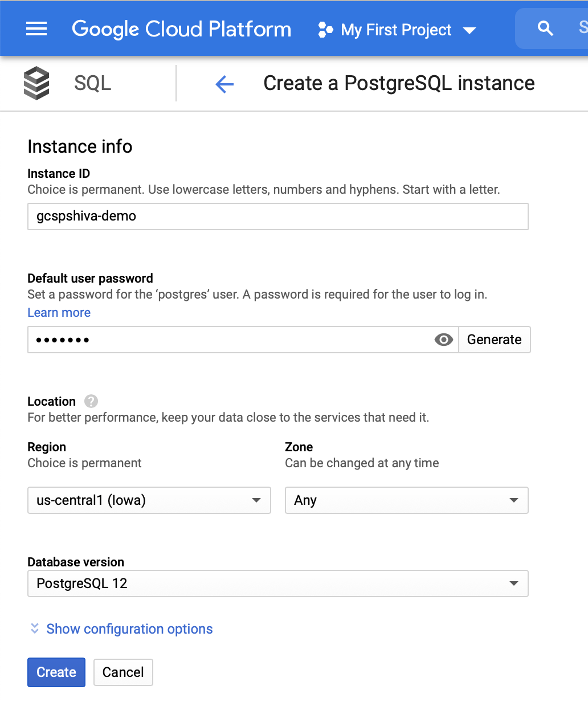588x702 pixels.
Task: Click the SQL service logo icon
Action: [36, 83]
